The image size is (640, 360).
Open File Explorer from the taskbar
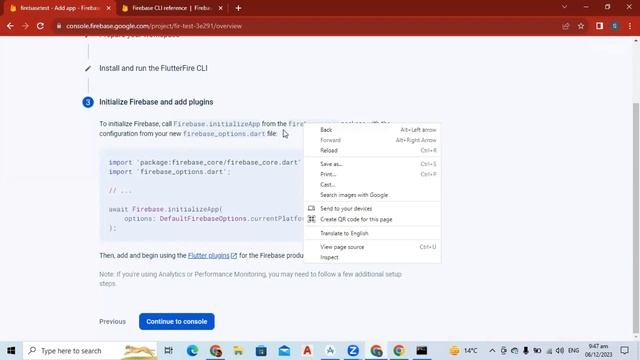click(x=238, y=350)
